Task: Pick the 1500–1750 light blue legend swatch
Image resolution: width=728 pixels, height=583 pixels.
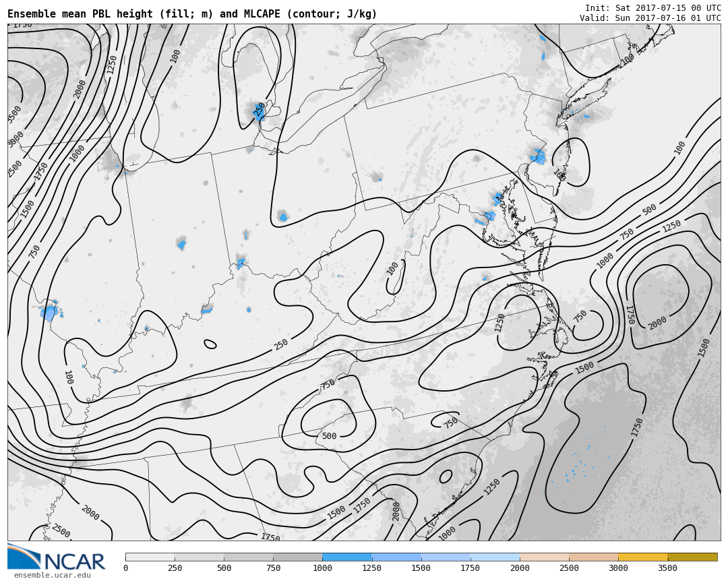Action: pos(446,557)
